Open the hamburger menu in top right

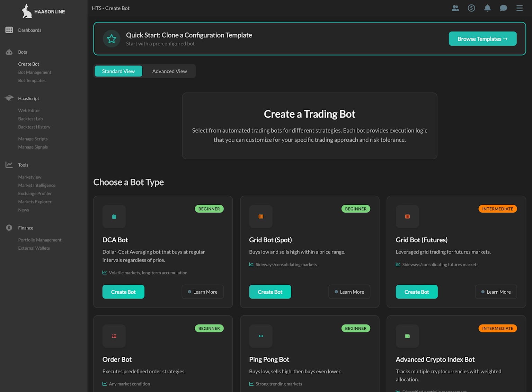(519, 8)
